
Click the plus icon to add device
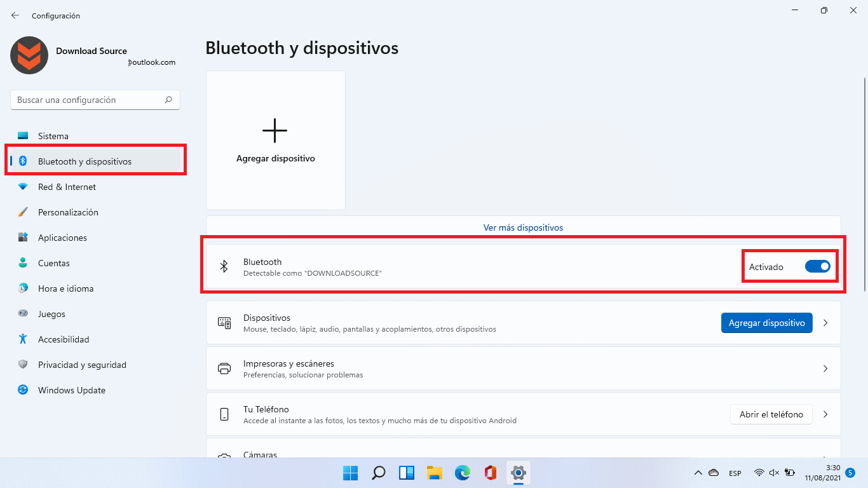click(275, 130)
